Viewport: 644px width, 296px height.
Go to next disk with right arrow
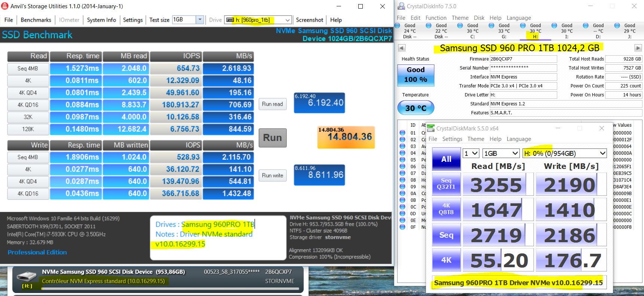coord(638,48)
